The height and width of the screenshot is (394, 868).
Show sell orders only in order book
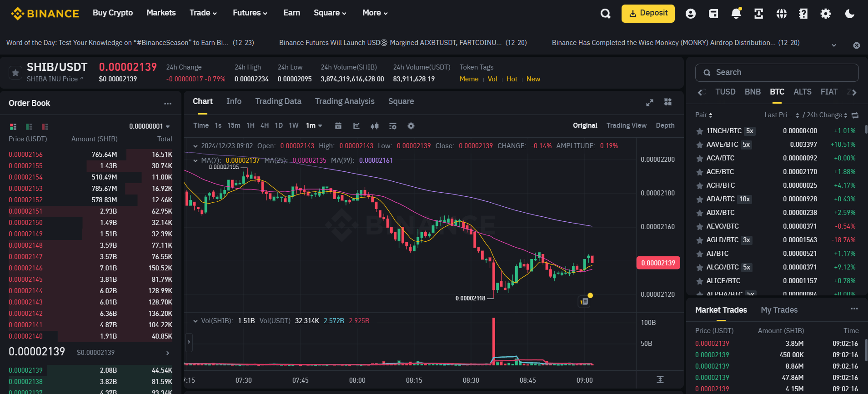(45, 126)
